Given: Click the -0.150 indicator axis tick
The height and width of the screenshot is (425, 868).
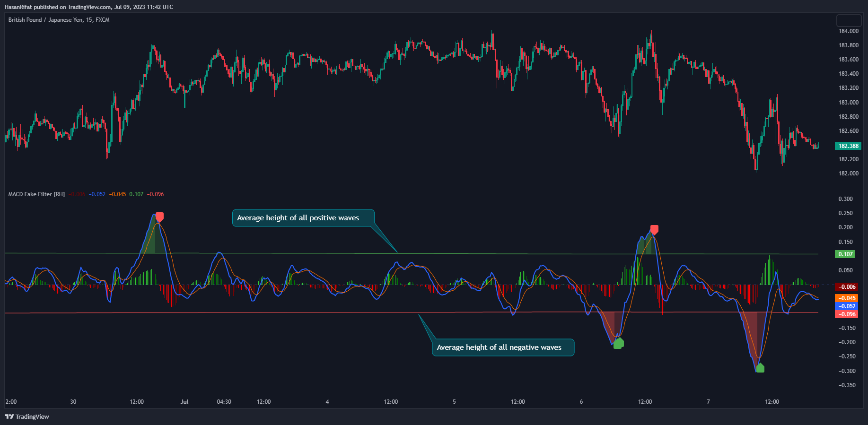Looking at the screenshot, I should 847,328.
